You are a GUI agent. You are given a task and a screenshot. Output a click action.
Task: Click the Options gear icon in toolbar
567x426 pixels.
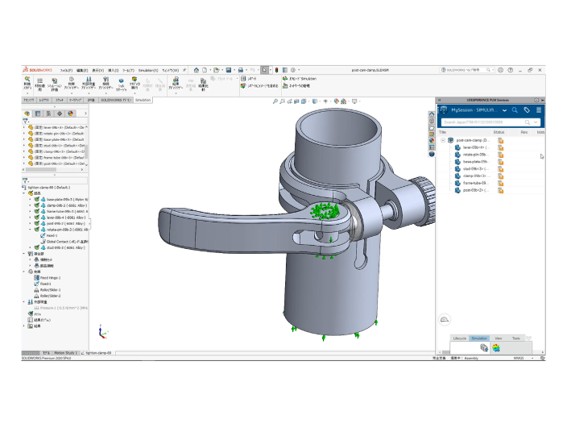[293, 70]
